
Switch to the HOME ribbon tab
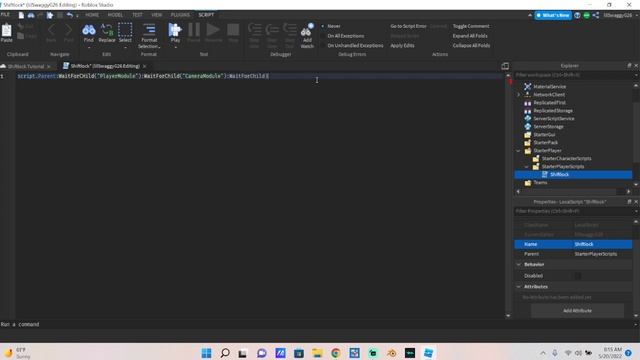click(x=92, y=15)
